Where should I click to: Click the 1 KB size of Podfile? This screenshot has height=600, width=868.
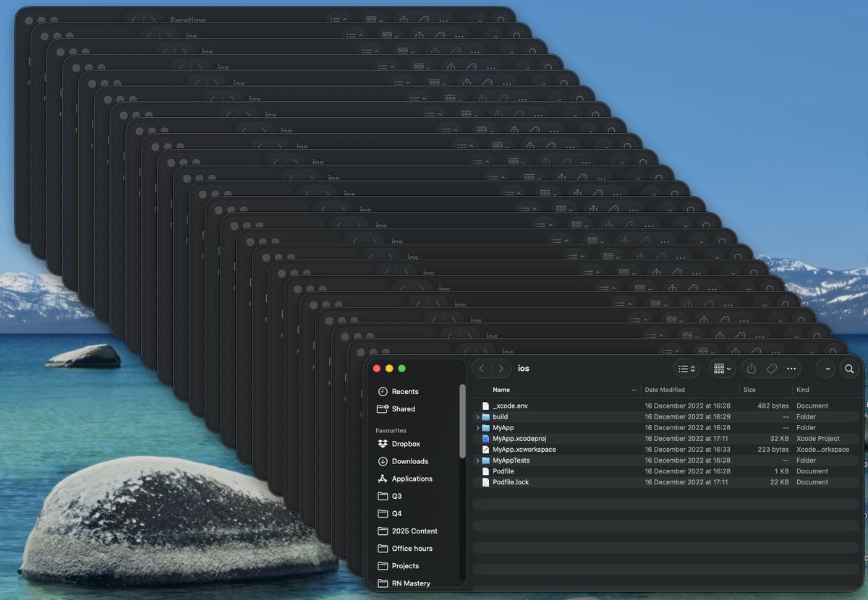(x=781, y=471)
